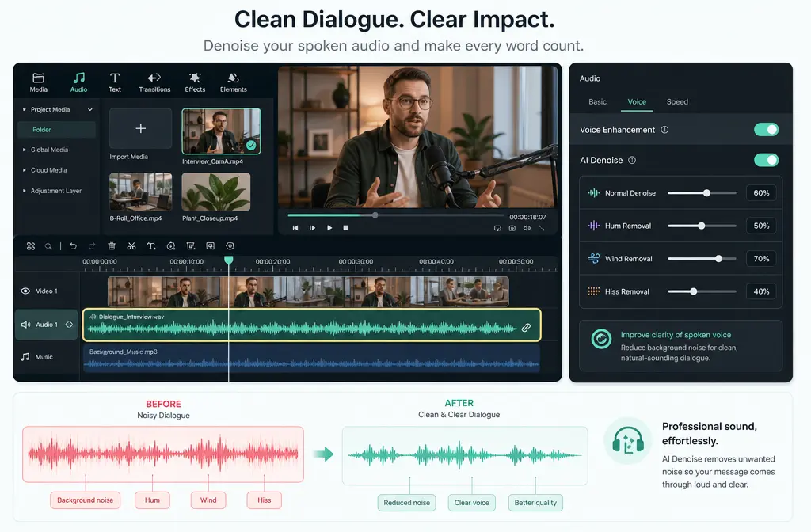The image size is (811, 532).
Task: Hide the Video 1 track eye icon
Action: (25, 291)
